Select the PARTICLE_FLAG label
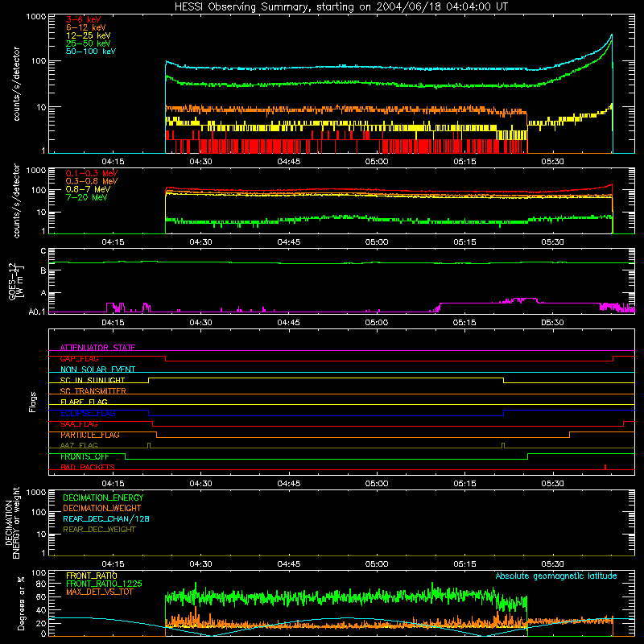Viewport: 644px width, 644px height. 90,435
